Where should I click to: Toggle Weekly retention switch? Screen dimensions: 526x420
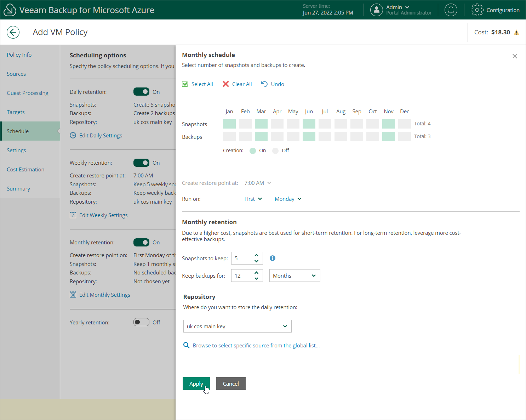(141, 163)
